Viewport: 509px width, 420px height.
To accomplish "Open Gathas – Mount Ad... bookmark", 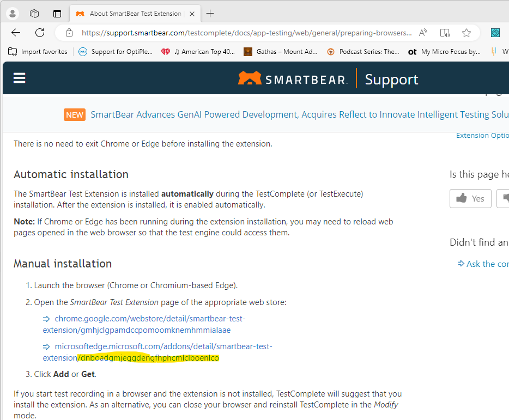I will (x=281, y=52).
